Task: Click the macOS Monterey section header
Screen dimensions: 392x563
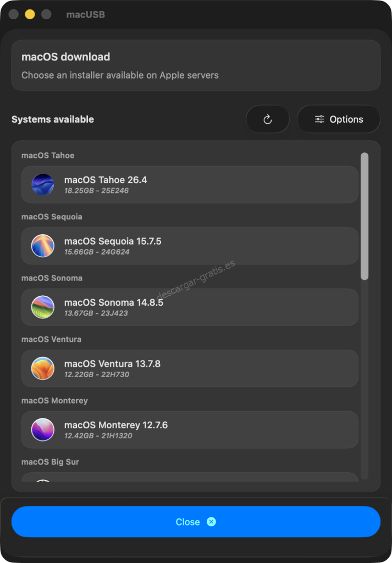Action: point(54,401)
